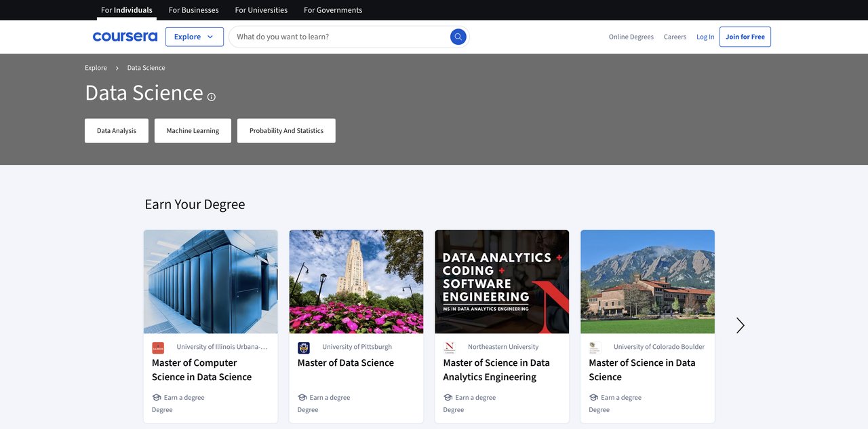
Task: Open the Pittsburgh cathedral tower thumbnail
Action: (x=357, y=282)
